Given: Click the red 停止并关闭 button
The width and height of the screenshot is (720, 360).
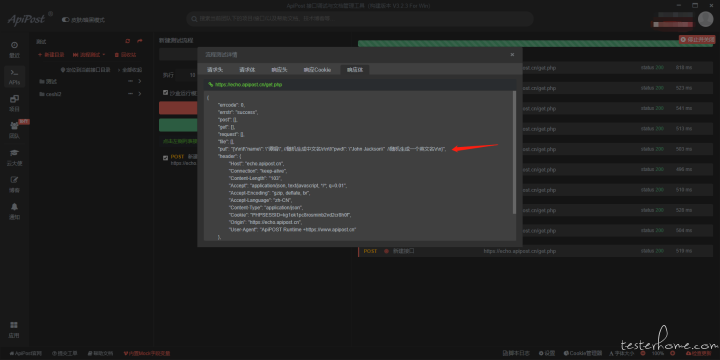Looking at the screenshot, I should pos(697,40).
